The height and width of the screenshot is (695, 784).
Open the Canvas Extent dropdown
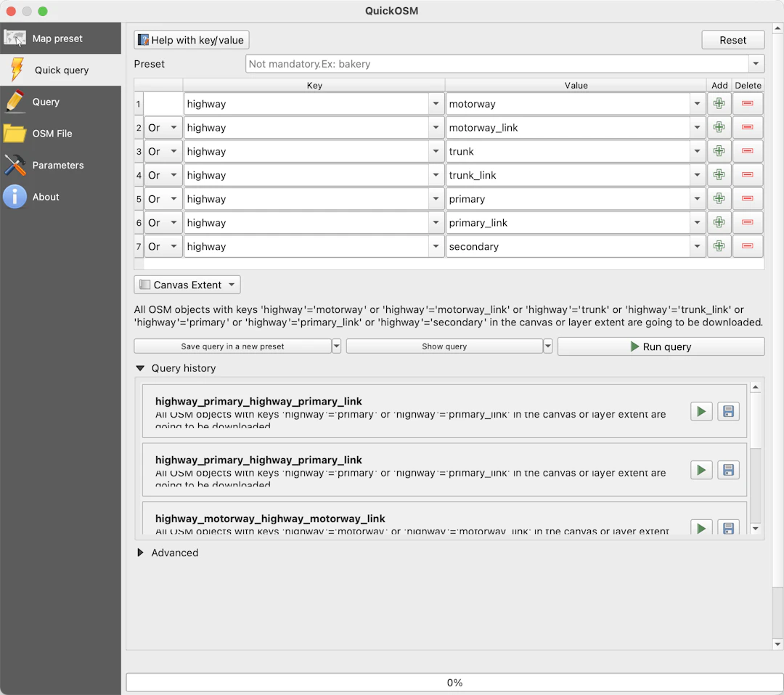(187, 285)
